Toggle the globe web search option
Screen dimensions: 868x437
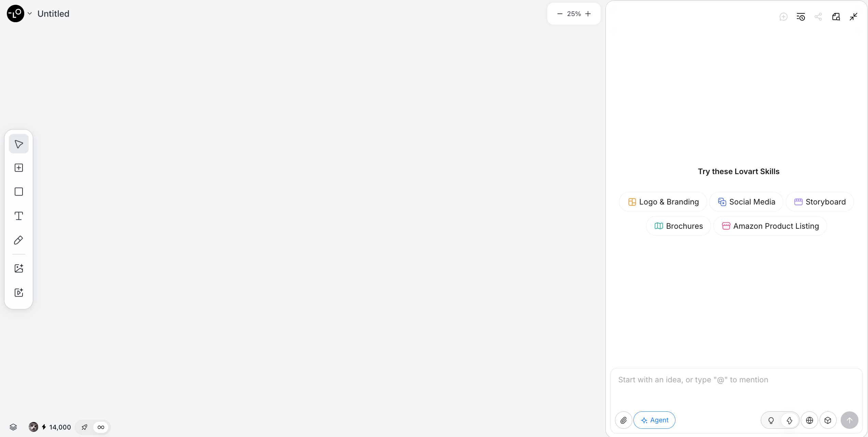coord(810,420)
